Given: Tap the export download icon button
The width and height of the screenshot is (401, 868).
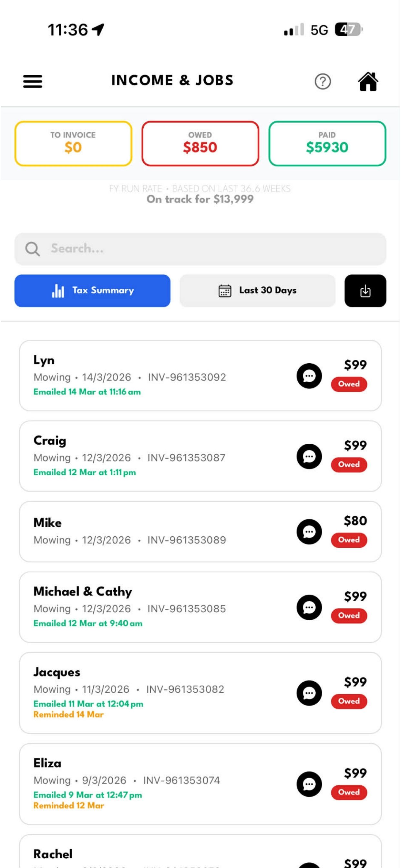Looking at the screenshot, I should tap(365, 291).
